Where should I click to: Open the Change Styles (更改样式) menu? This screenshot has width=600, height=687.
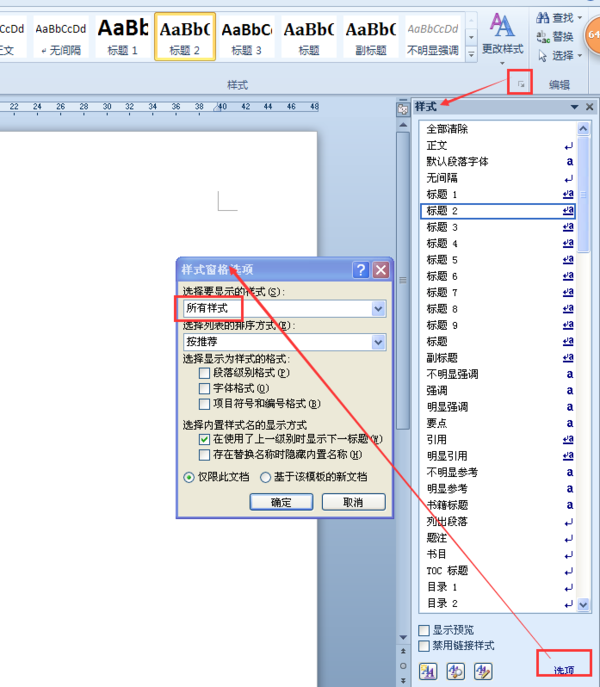click(x=502, y=39)
